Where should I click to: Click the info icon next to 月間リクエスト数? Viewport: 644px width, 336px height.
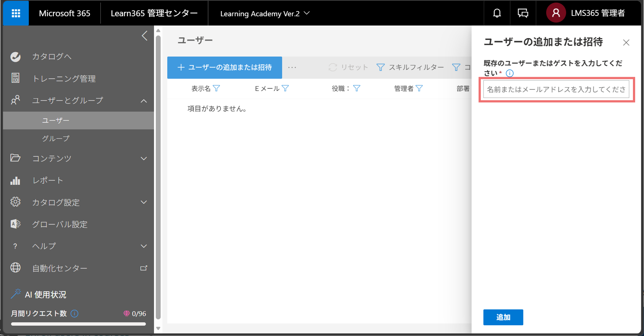75,313
